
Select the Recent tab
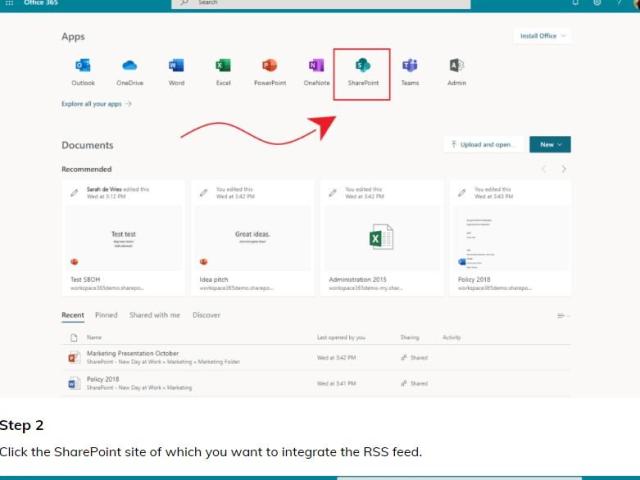pyautogui.click(x=73, y=315)
